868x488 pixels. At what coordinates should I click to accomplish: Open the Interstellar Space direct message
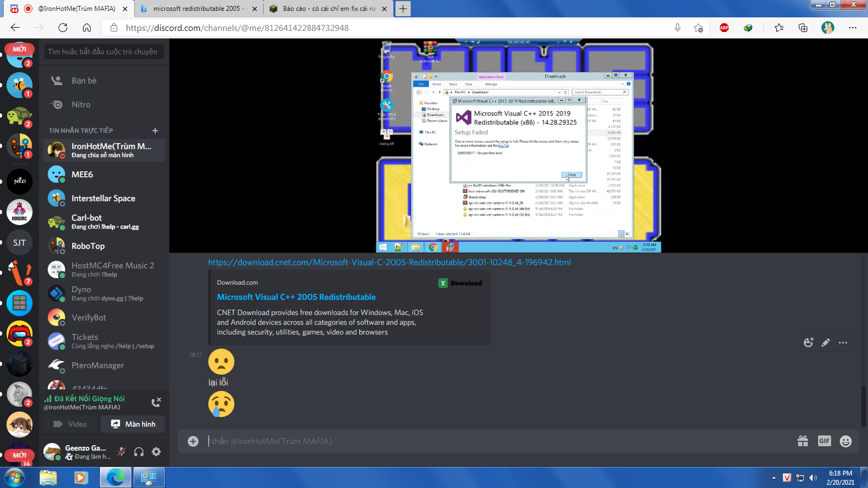104,198
